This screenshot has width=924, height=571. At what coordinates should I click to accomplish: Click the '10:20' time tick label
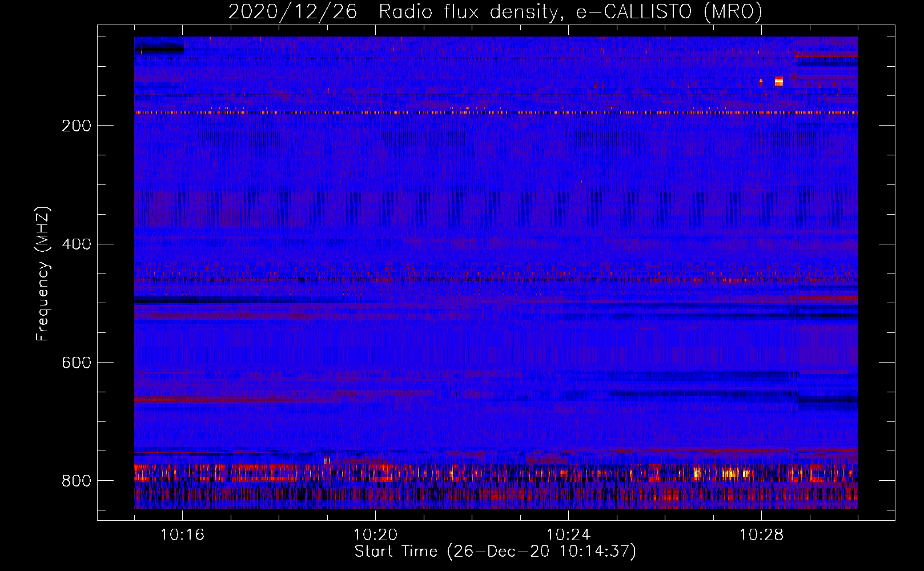(x=376, y=535)
